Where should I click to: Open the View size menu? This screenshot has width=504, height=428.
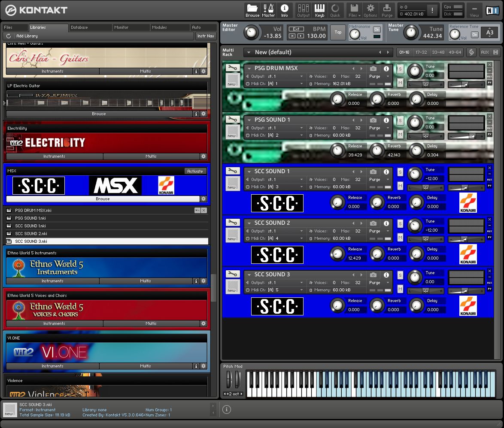click(474, 10)
